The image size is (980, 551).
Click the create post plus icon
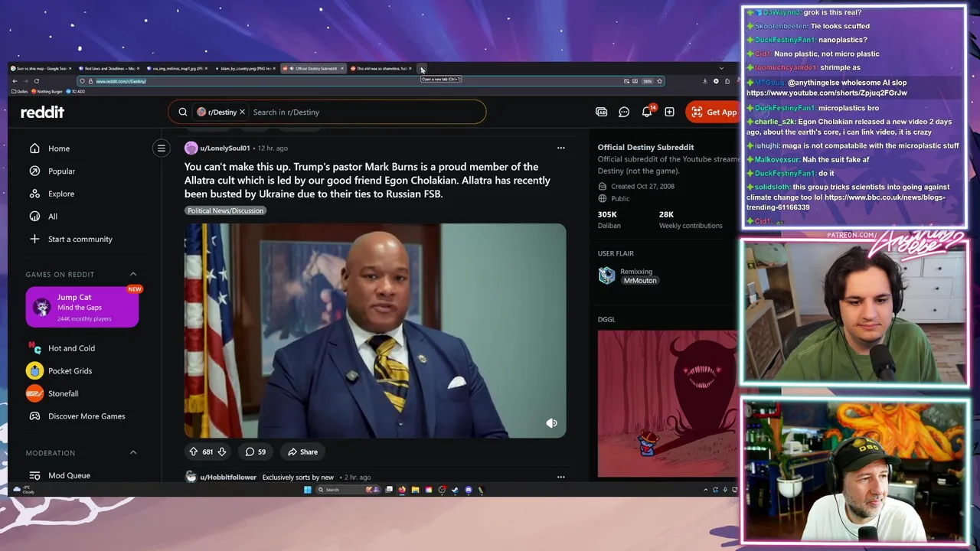669,112
